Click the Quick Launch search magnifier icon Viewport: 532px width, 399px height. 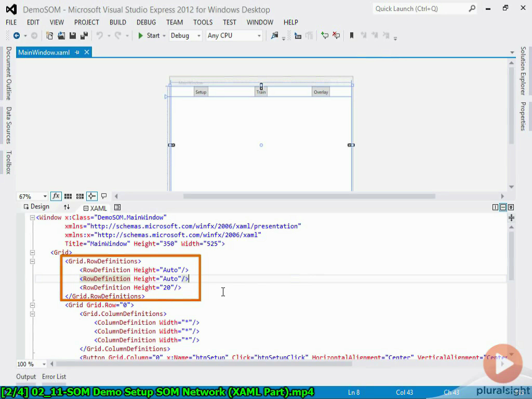pos(472,9)
